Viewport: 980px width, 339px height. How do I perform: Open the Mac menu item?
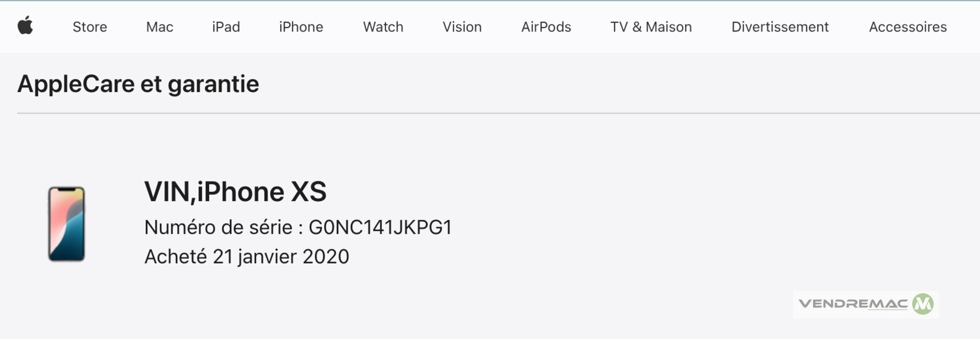(160, 27)
